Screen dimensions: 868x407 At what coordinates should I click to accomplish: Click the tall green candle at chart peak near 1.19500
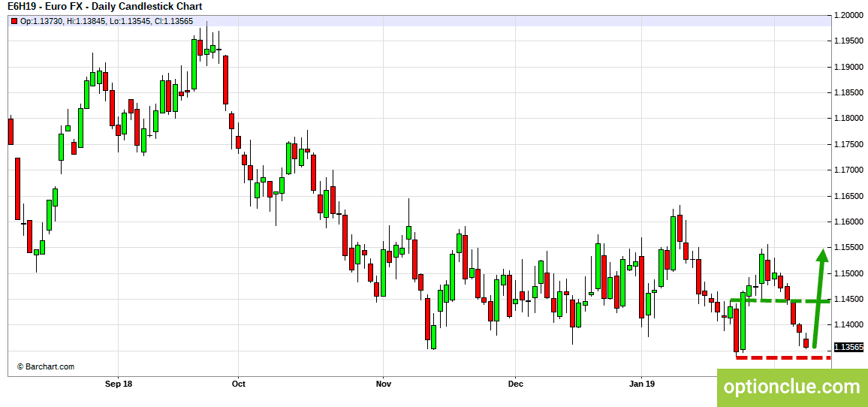coord(194,63)
